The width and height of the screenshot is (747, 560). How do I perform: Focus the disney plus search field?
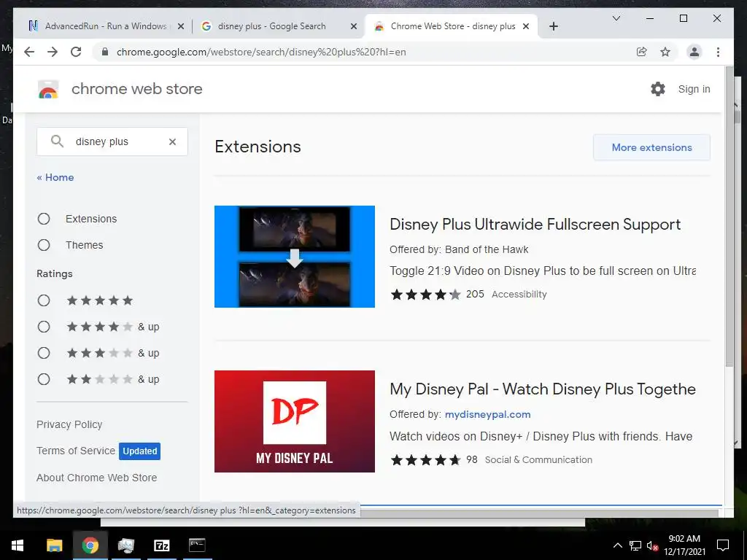tap(112, 141)
